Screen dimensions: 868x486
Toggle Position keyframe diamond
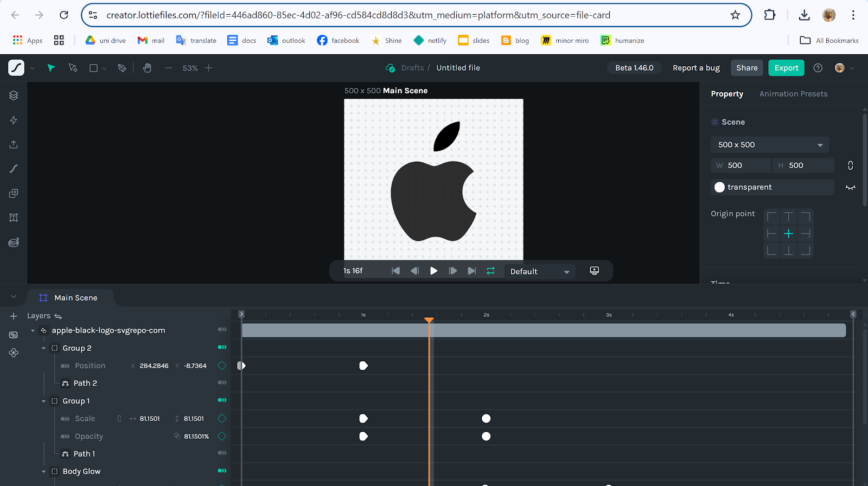222,366
